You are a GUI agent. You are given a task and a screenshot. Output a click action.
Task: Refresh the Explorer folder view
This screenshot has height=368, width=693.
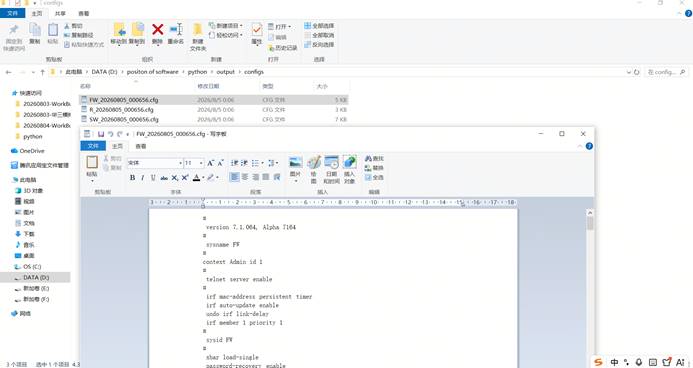(637, 72)
